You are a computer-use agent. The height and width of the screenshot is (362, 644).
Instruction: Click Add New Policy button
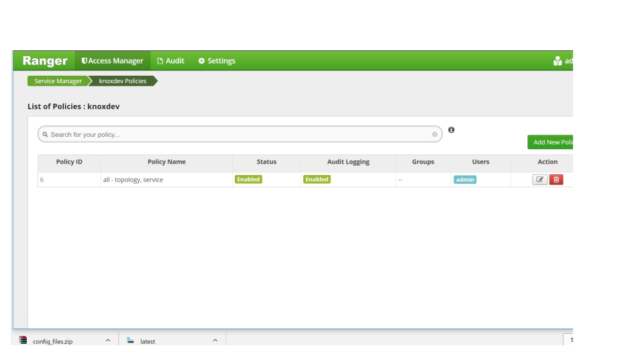click(x=550, y=142)
